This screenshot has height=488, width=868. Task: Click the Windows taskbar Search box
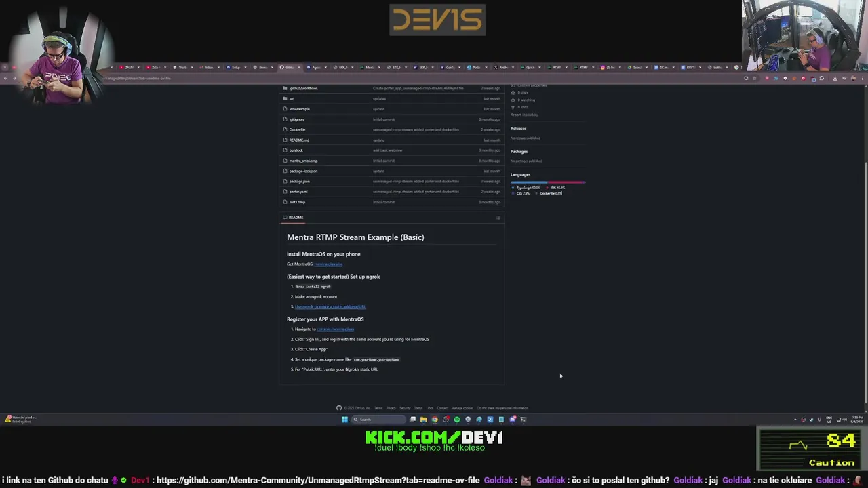(x=378, y=420)
